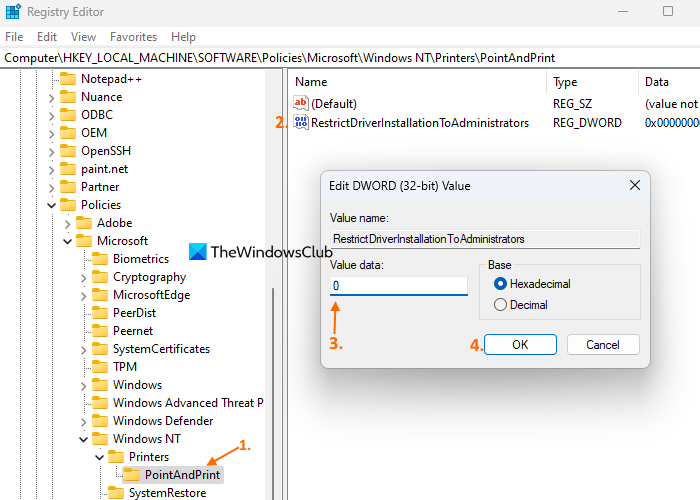The image size is (700, 500).
Task: Select the Decimal base option
Action: (x=521, y=304)
